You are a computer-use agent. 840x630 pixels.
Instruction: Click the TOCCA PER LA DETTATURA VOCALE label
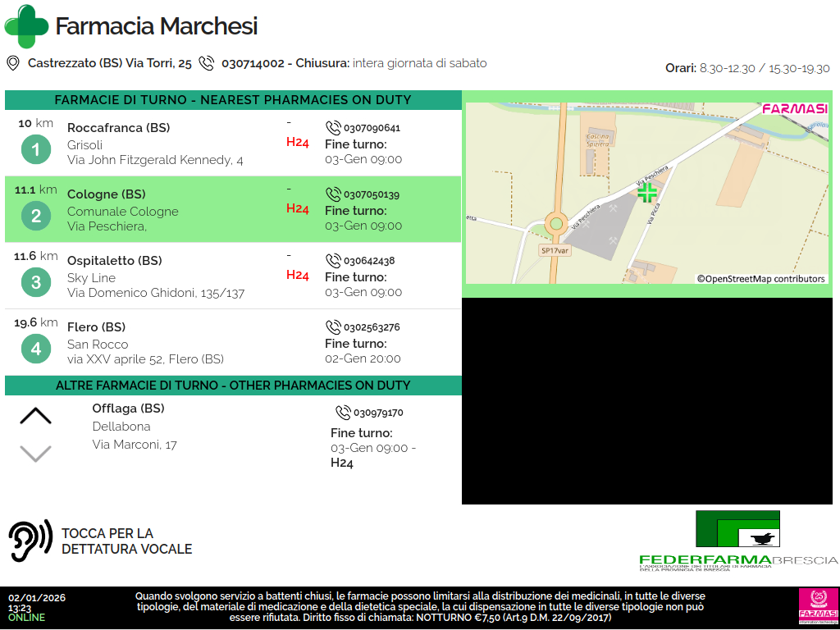pos(126,541)
